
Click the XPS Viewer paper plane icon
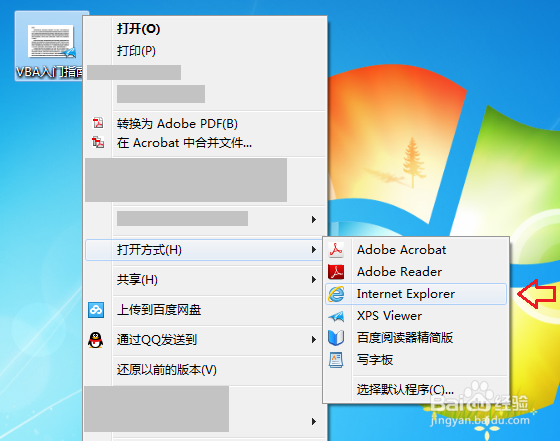tap(336, 316)
